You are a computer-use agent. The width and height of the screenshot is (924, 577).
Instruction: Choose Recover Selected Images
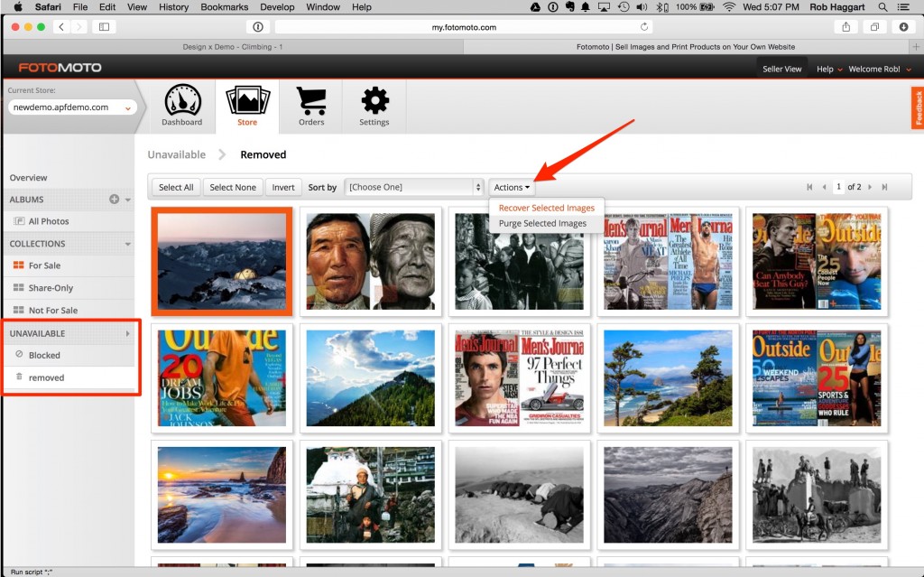[x=546, y=208]
